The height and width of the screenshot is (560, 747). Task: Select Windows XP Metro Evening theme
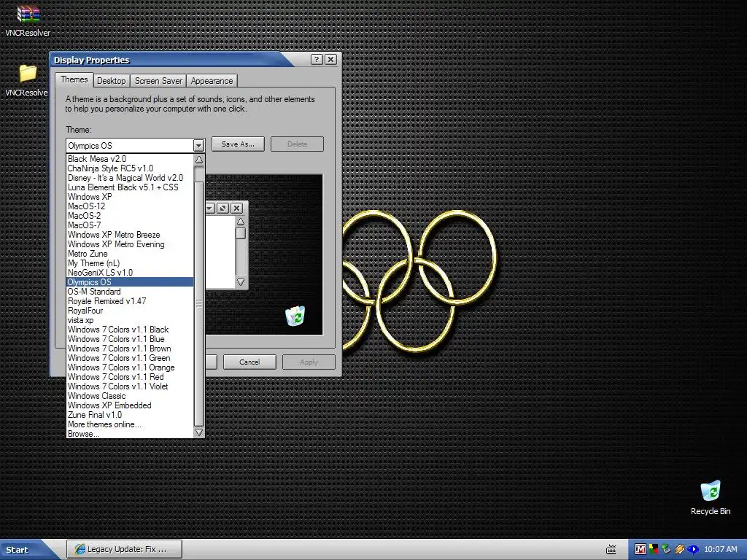click(x=130, y=244)
